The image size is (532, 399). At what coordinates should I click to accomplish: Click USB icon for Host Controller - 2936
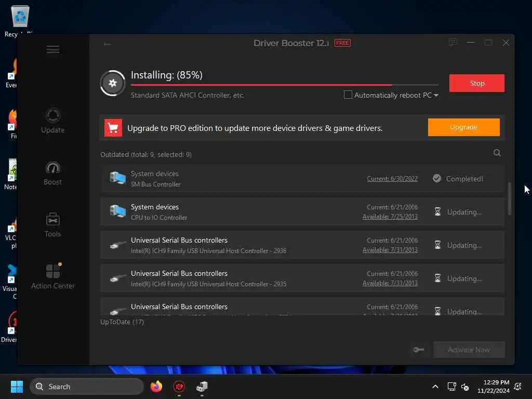click(118, 245)
